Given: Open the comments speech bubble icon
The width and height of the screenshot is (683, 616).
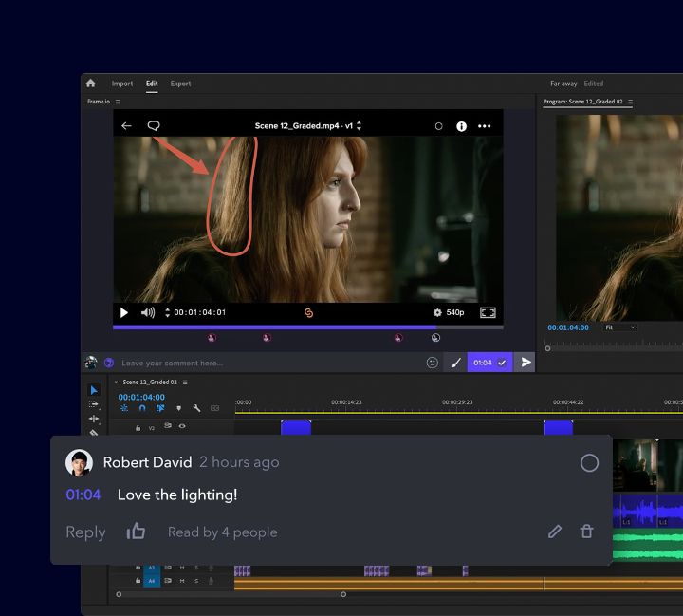Looking at the screenshot, I should pyautogui.click(x=154, y=126).
